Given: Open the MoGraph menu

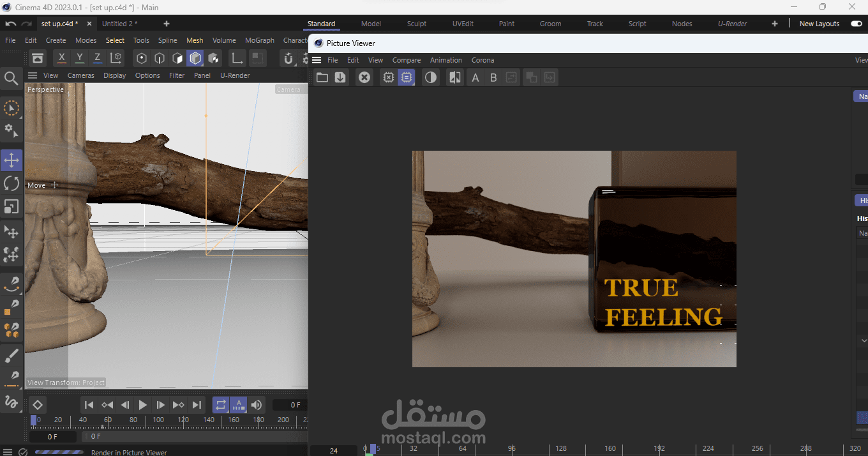Looking at the screenshot, I should (x=259, y=40).
